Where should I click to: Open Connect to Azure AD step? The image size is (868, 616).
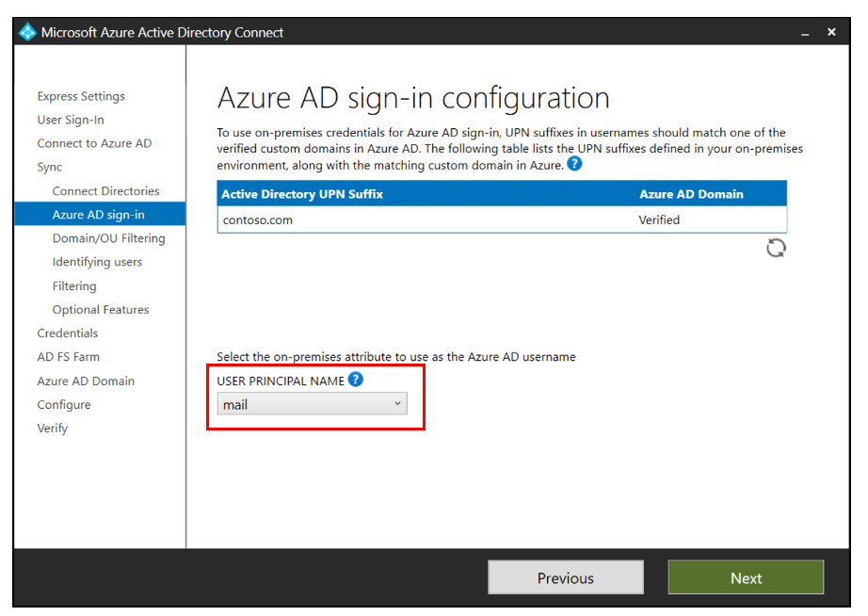click(94, 143)
